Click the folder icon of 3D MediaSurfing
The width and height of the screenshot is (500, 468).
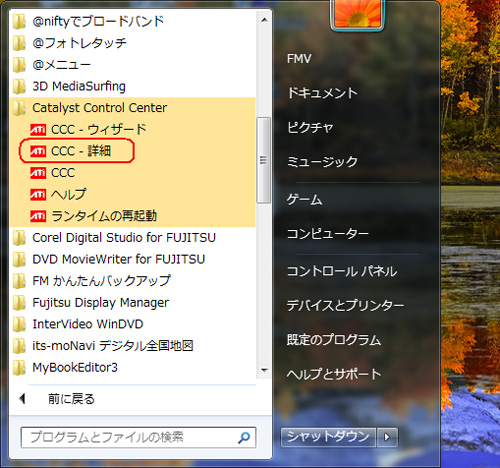tap(19, 86)
